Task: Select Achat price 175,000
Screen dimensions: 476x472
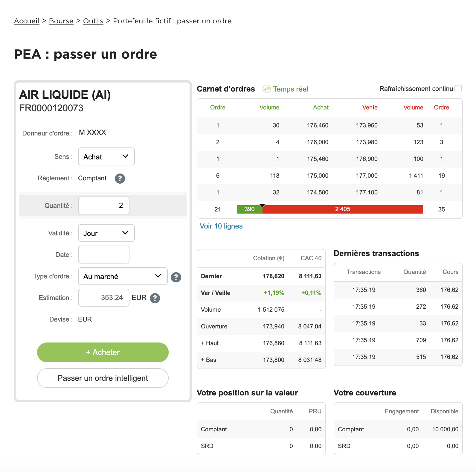Action: click(318, 176)
